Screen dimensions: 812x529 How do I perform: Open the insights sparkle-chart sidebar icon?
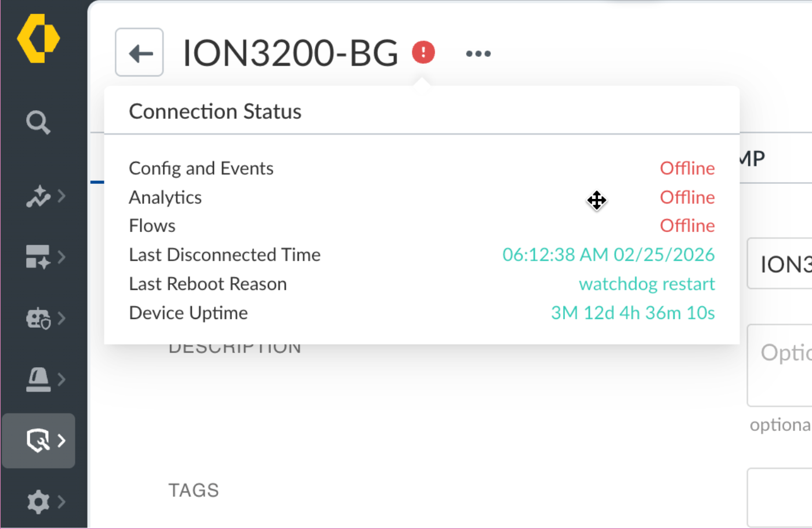38,197
